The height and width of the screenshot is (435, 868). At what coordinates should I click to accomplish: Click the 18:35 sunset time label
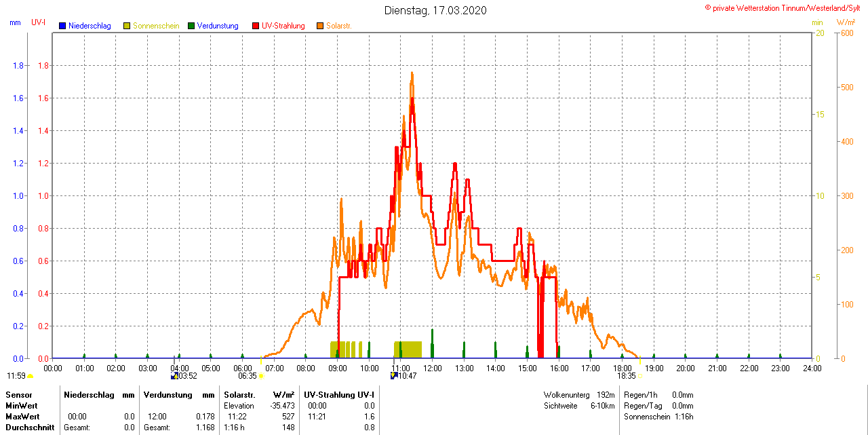(x=627, y=376)
